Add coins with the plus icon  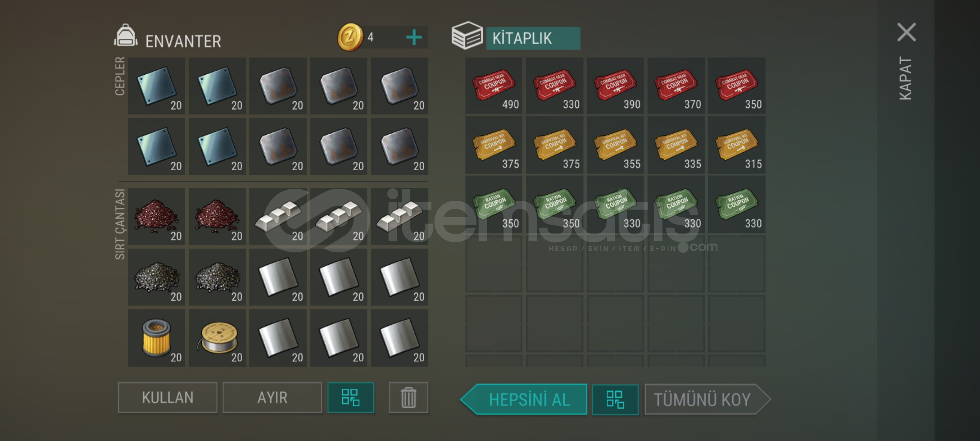pyautogui.click(x=414, y=38)
